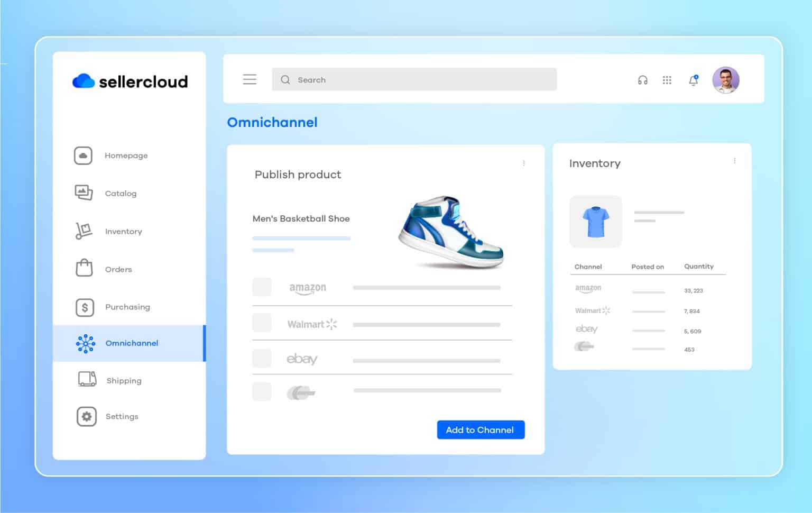The width and height of the screenshot is (812, 513).
Task: Open the Publish product card options menu
Action: pos(524,163)
